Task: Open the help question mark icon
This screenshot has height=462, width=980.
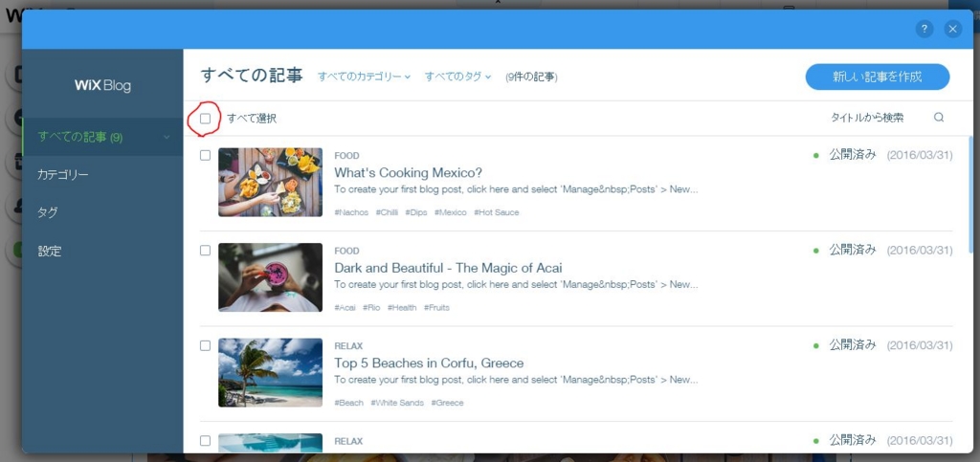Action: (924, 29)
